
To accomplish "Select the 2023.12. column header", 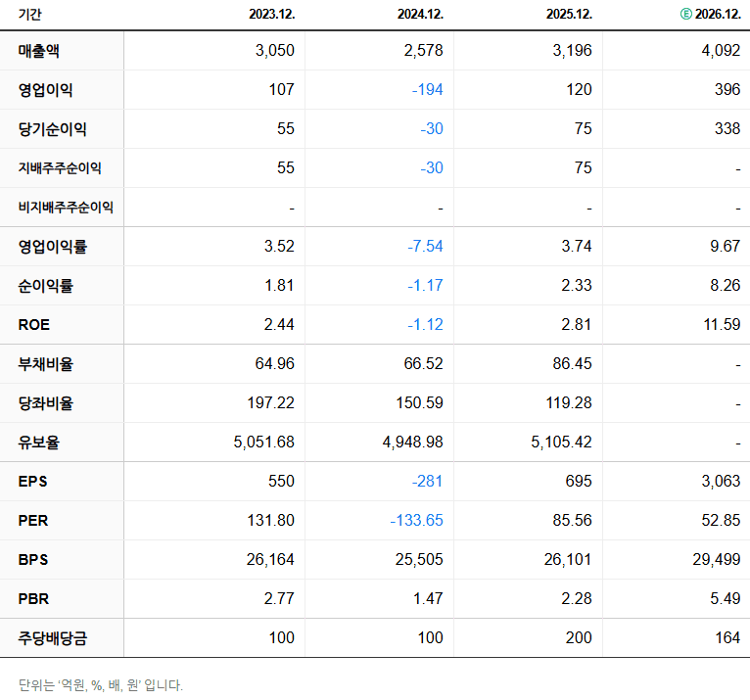I will tap(271, 14).
